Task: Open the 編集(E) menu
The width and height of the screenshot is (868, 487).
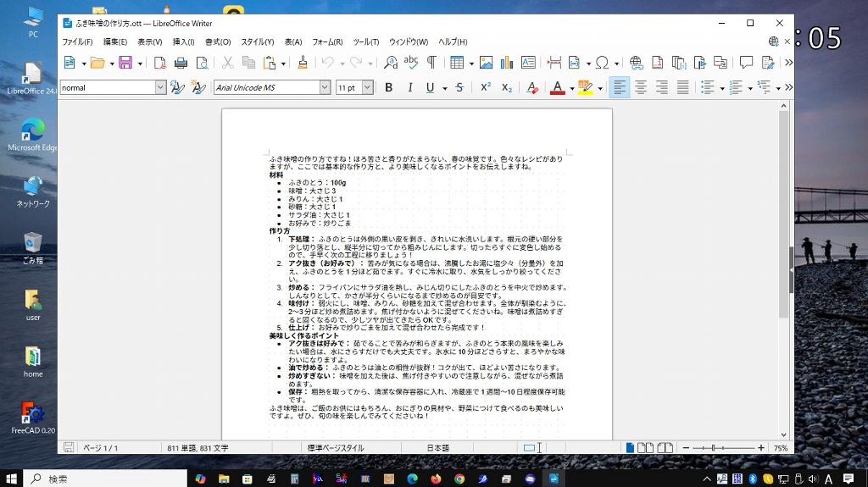Action: click(115, 42)
